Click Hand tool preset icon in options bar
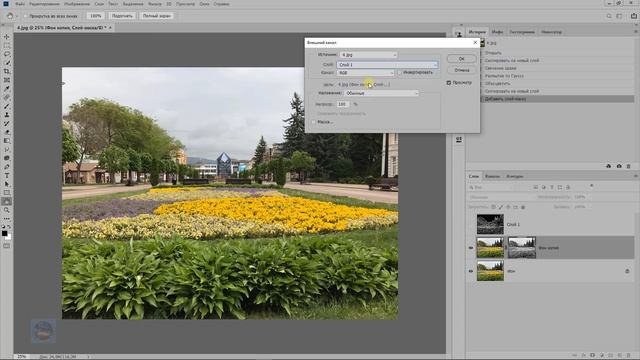 point(10,16)
